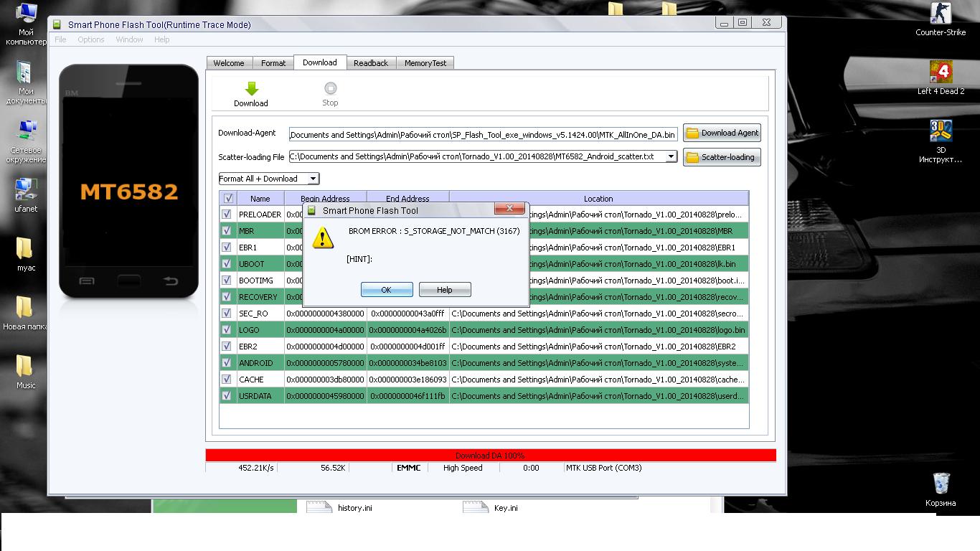Switch to the MemoryTest tab

[425, 63]
